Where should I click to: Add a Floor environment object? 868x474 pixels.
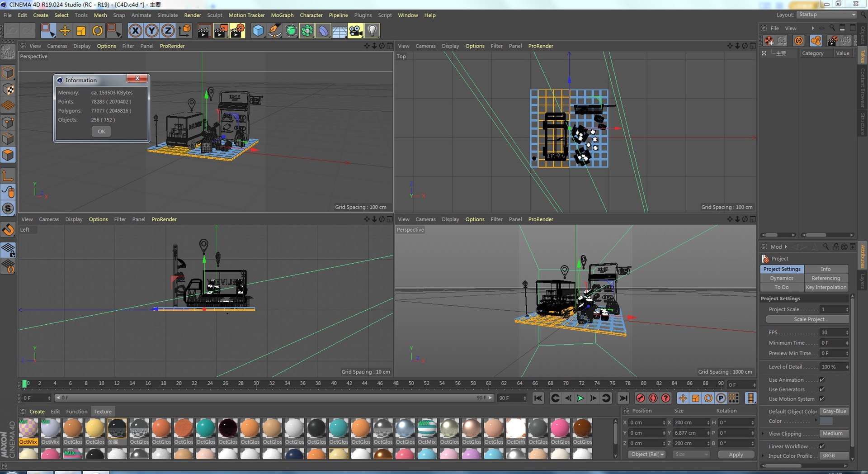(340, 31)
